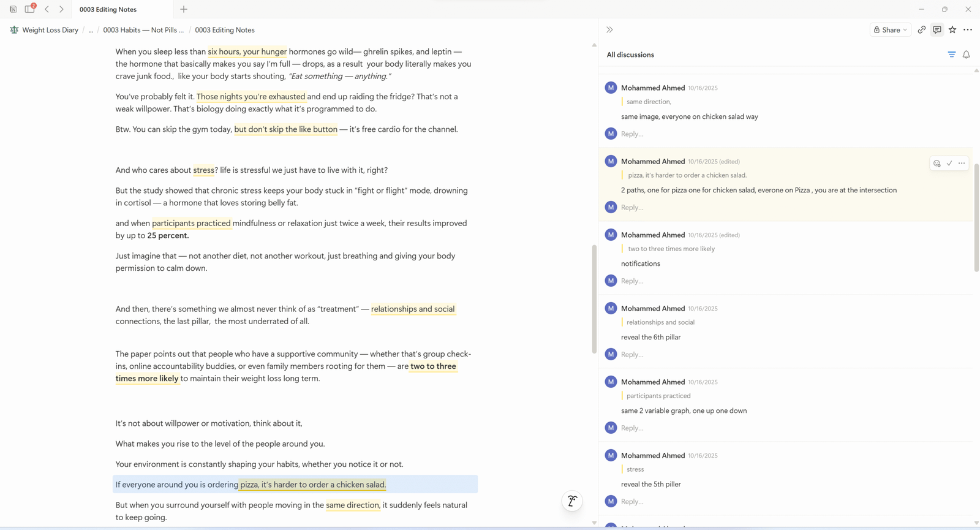This screenshot has height=530, width=980.
Task: Collapse the discussions panel with double chevron
Action: (x=609, y=29)
